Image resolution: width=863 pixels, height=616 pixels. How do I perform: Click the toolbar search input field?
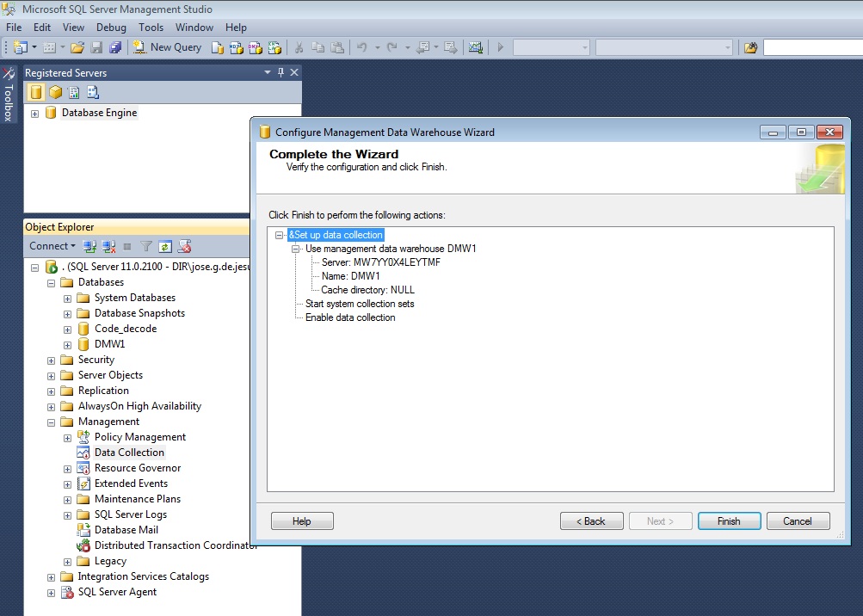[813, 47]
